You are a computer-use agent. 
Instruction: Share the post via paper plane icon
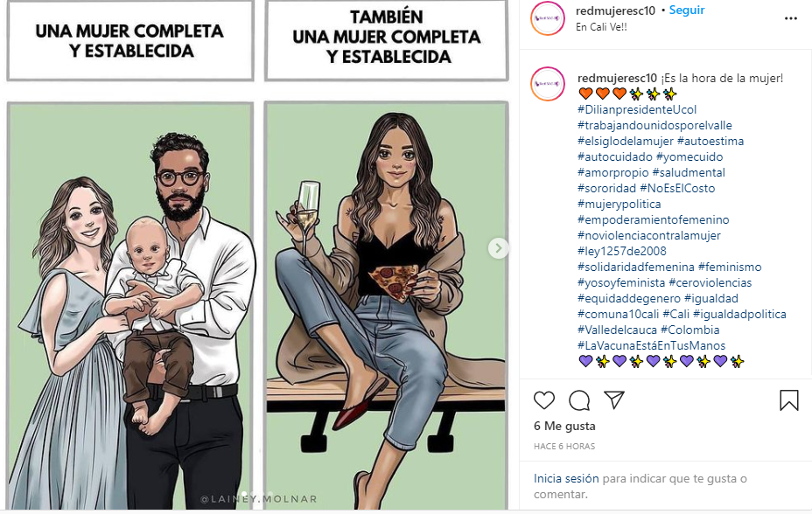click(x=614, y=400)
